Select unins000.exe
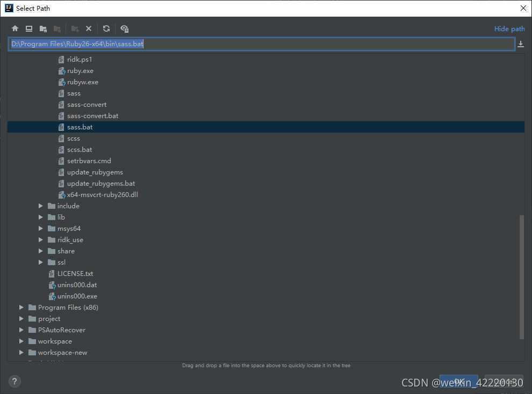 coord(77,296)
